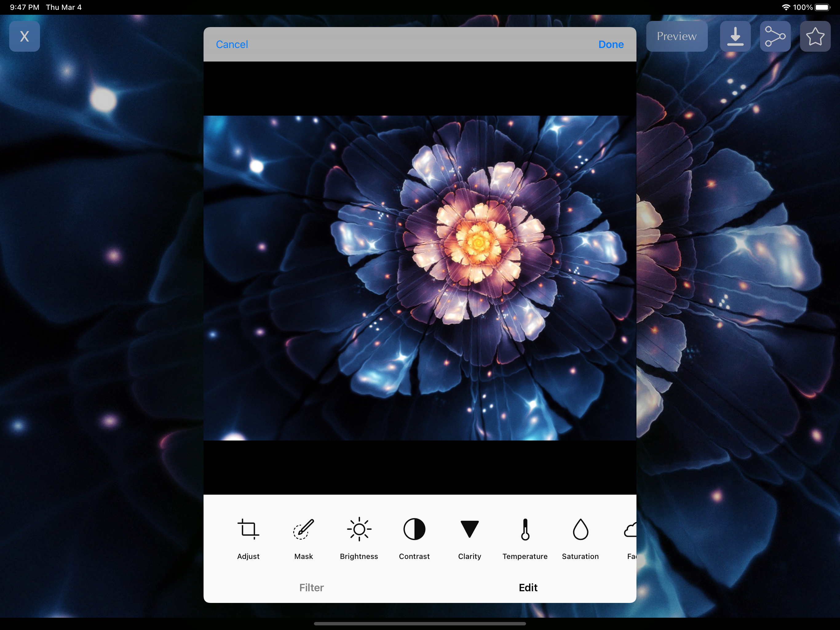Click the download wallpaper icon
Viewport: 840px width, 630px height.
coord(735,37)
